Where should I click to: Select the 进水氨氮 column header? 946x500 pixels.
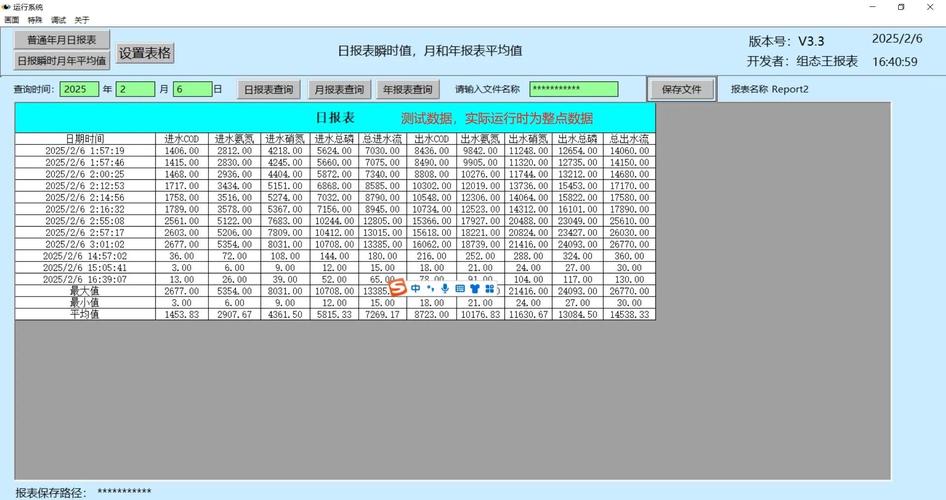[x=235, y=139]
